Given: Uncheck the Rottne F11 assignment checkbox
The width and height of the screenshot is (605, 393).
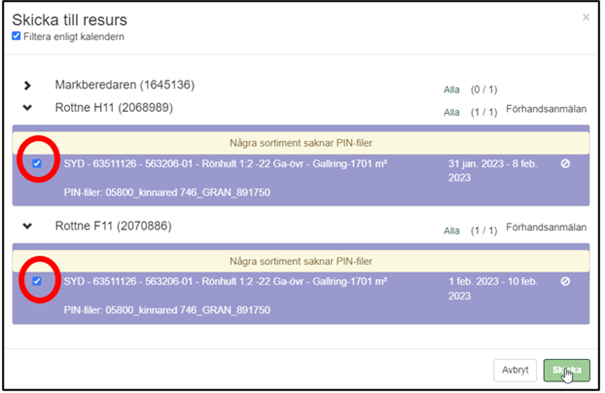Looking at the screenshot, I should point(37,281).
